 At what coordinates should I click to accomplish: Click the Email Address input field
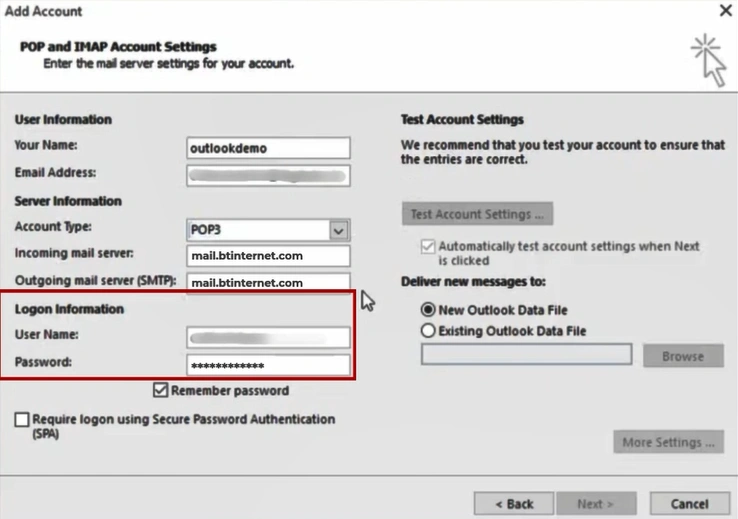tap(268, 176)
